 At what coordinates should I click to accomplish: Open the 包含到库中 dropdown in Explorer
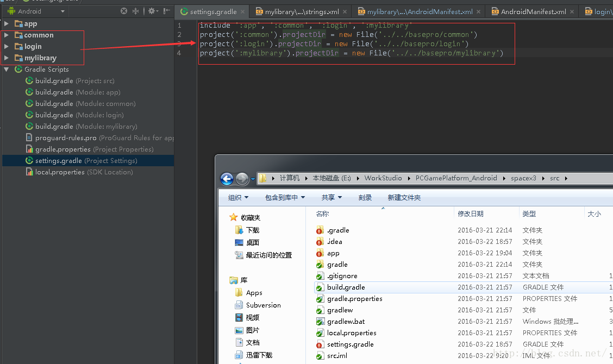pyautogui.click(x=285, y=197)
